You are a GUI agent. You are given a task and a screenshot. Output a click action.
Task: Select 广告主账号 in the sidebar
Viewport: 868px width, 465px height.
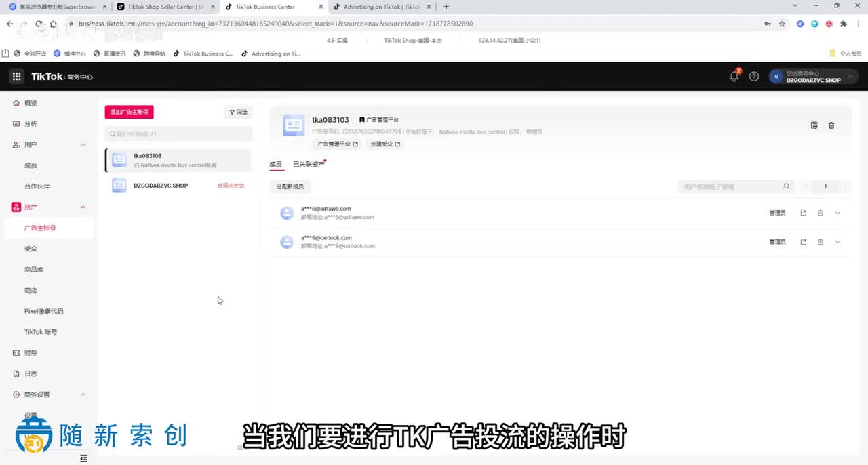point(40,228)
